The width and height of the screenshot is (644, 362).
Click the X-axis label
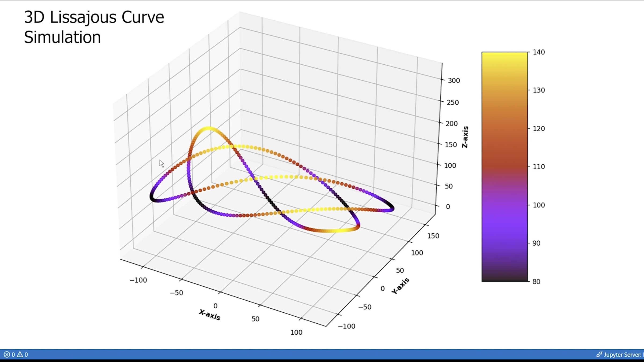coord(210,315)
